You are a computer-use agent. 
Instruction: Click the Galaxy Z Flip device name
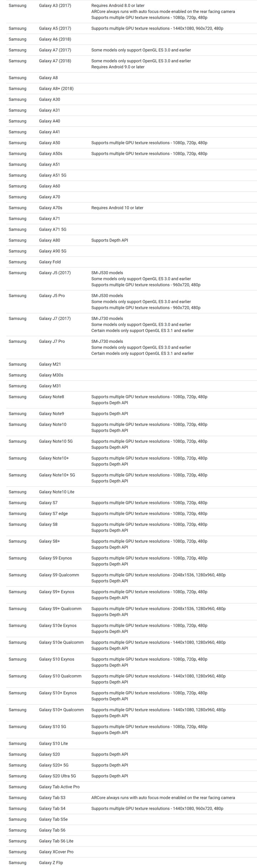tap(51, 863)
